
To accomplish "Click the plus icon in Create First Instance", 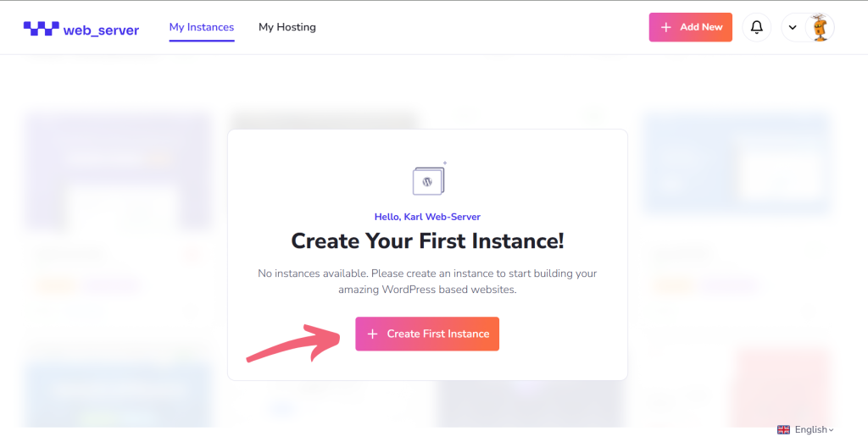I will (x=372, y=334).
